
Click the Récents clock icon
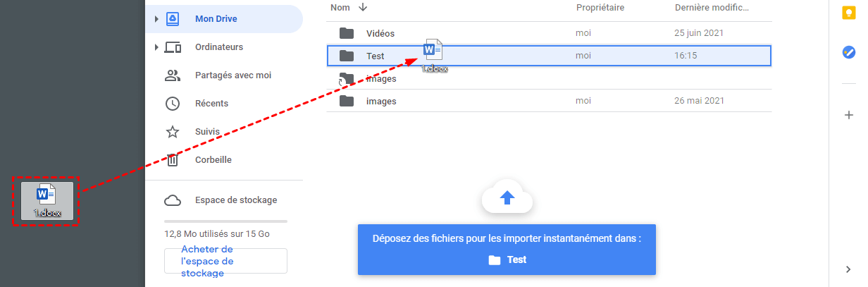[x=173, y=104]
